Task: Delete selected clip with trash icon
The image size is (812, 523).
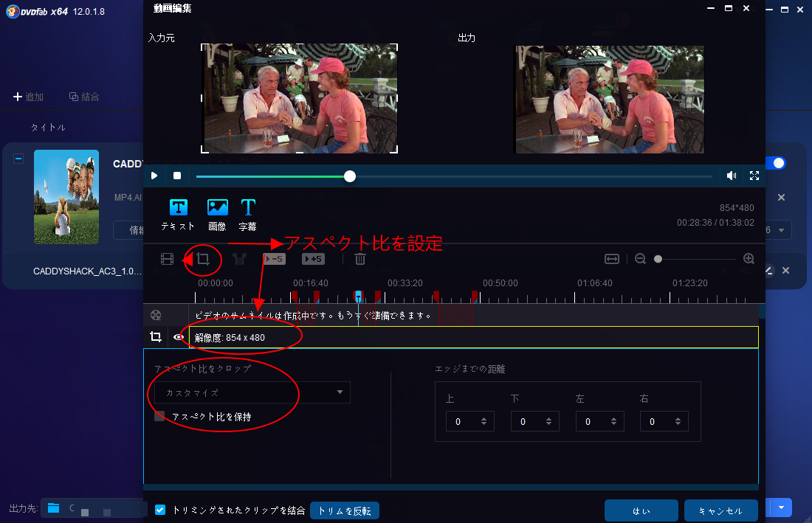Action: [360, 259]
